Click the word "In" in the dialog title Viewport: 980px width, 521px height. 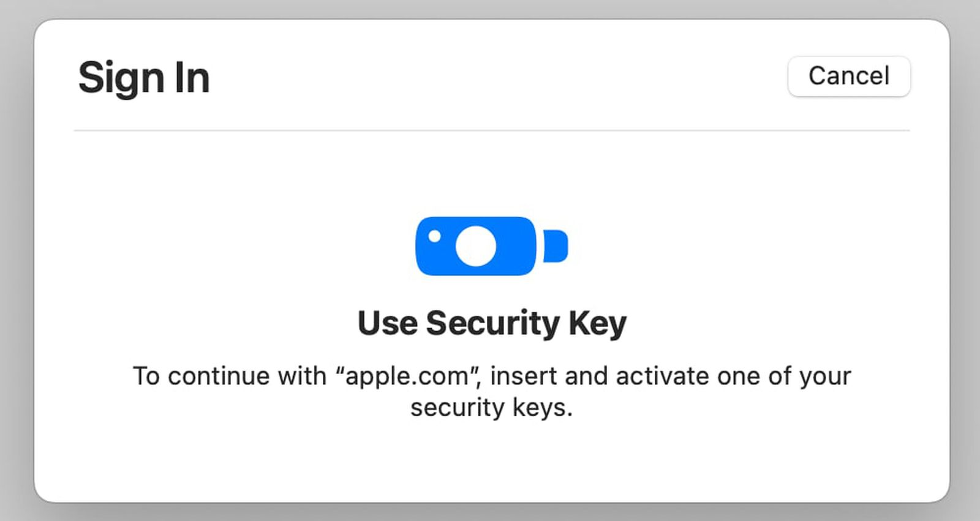192,78
